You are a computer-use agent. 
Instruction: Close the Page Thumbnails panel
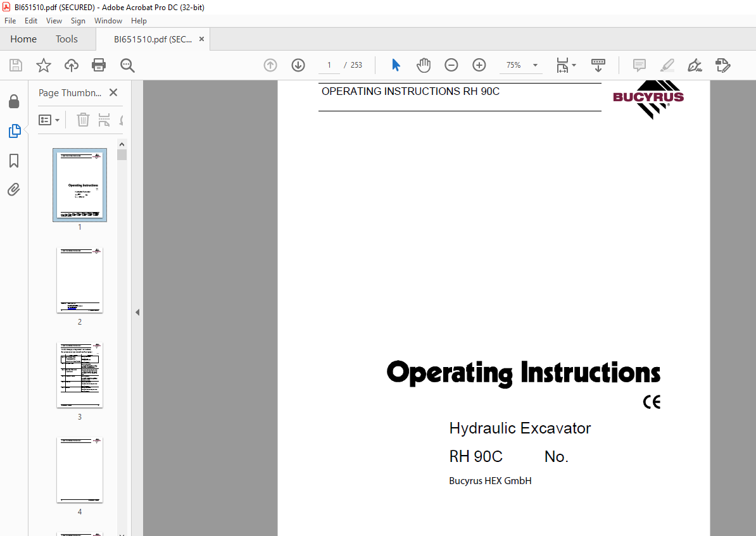tap(113, 92)
